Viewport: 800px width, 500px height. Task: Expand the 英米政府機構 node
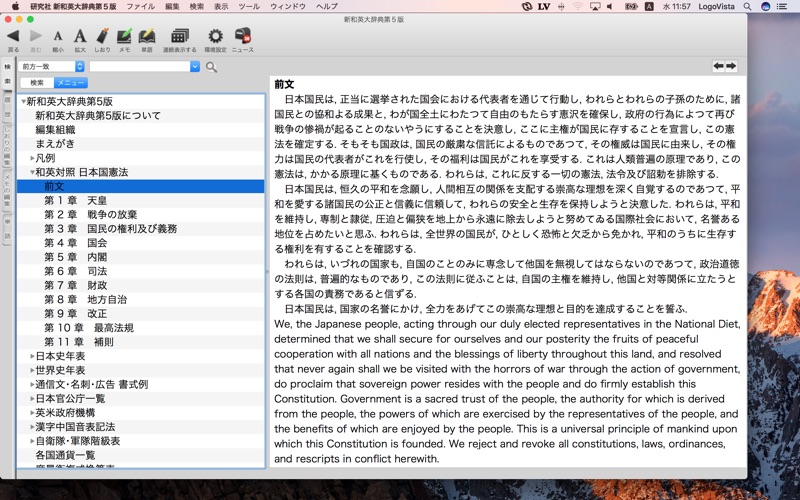click(32, 413)
